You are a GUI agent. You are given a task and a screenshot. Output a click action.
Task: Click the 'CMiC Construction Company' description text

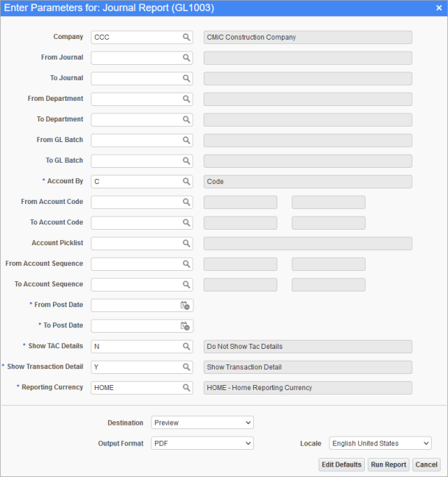pos(252,37)
